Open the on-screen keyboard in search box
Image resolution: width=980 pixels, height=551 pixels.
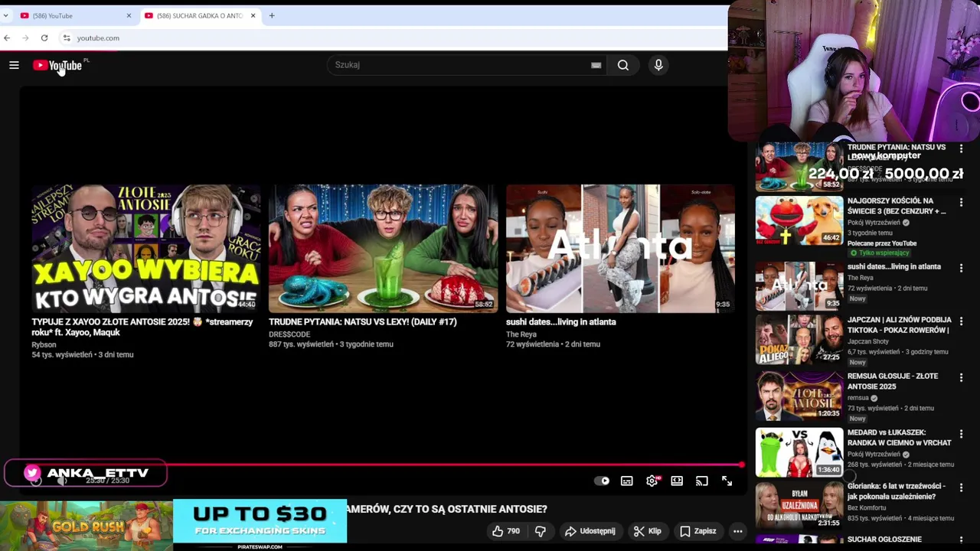pos(596,65)
